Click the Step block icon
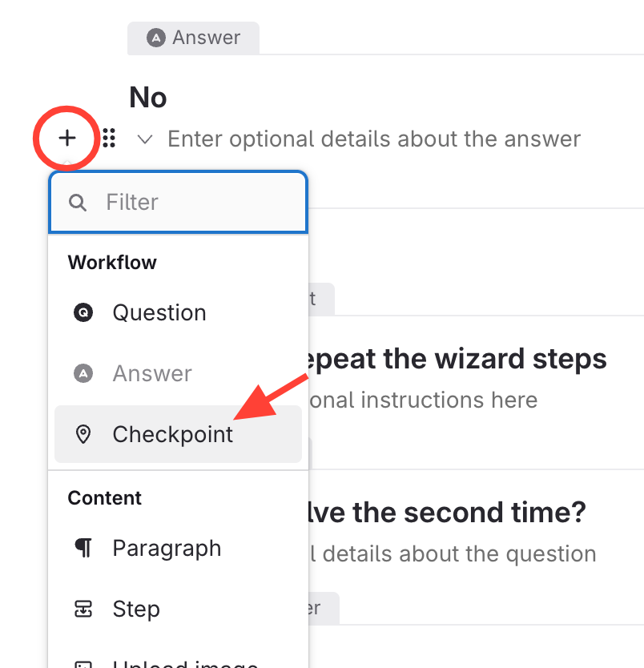The width and height of the screenshot is (644, 668). coord(83,609)
